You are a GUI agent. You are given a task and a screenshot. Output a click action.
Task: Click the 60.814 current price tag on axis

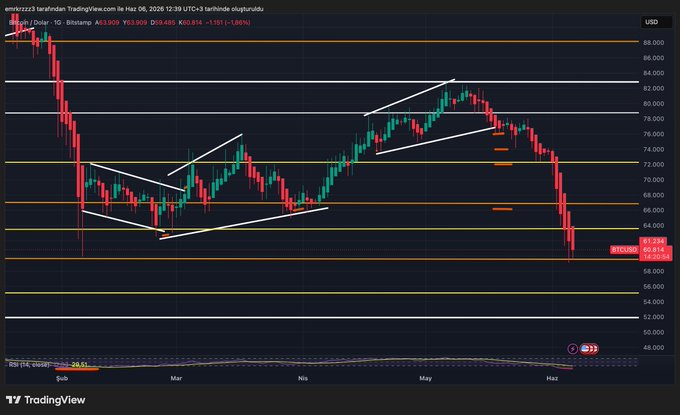pos(654,249)
